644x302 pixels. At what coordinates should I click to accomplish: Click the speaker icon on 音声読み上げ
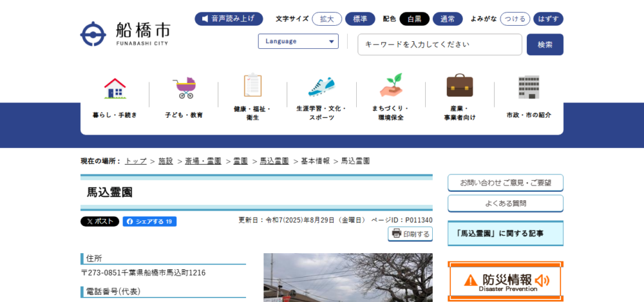tap(205, 19)
